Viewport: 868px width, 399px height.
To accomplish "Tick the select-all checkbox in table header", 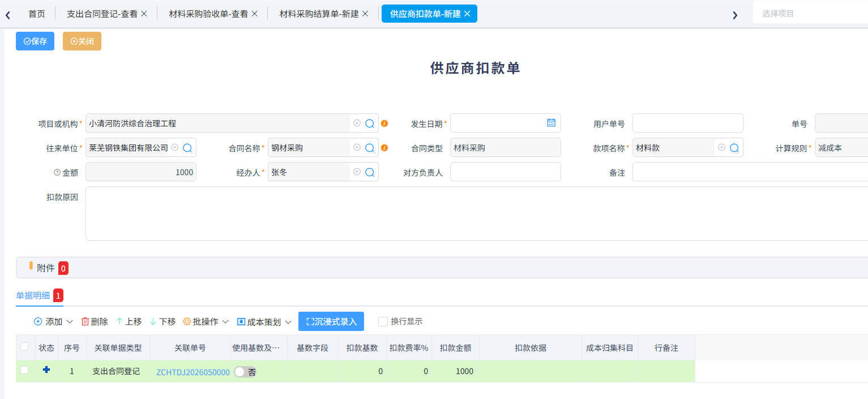I will (24, 346).
